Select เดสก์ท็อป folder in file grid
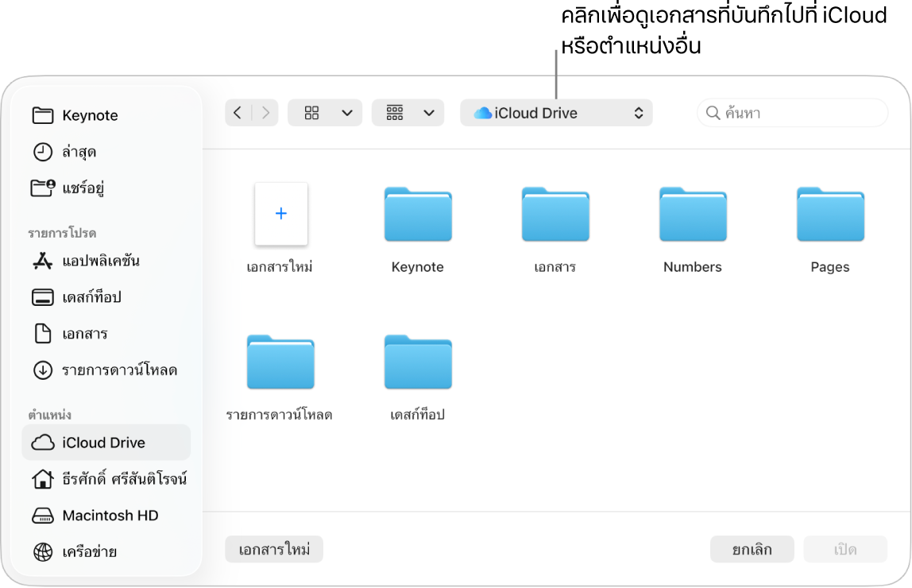This screenshot has height=588, width=912. click(x=418, y=362)
